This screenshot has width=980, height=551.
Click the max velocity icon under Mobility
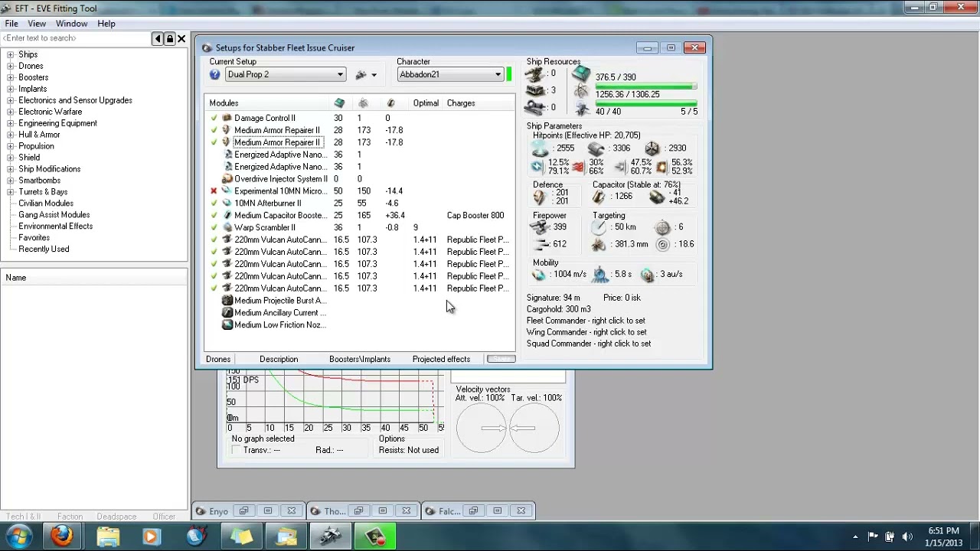coord(539,274)
